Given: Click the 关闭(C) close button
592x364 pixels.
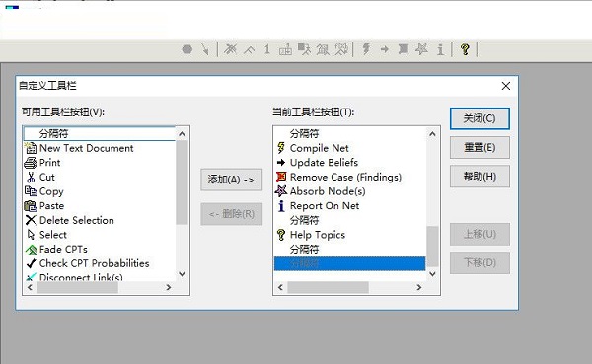Looking at the screenshot, I should 480,118.
